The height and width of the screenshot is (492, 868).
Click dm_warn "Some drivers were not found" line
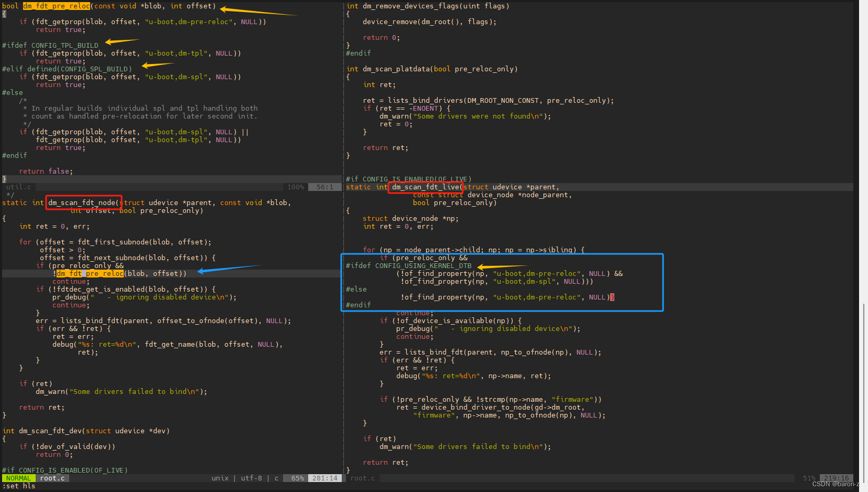tap(465, 116)
